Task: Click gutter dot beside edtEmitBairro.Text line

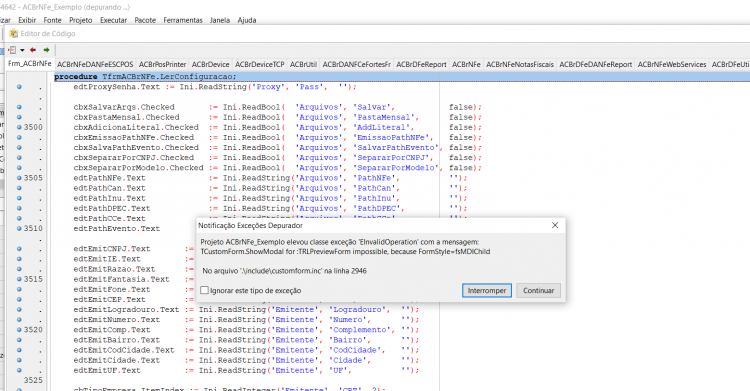Action: (x=19, y=340)
